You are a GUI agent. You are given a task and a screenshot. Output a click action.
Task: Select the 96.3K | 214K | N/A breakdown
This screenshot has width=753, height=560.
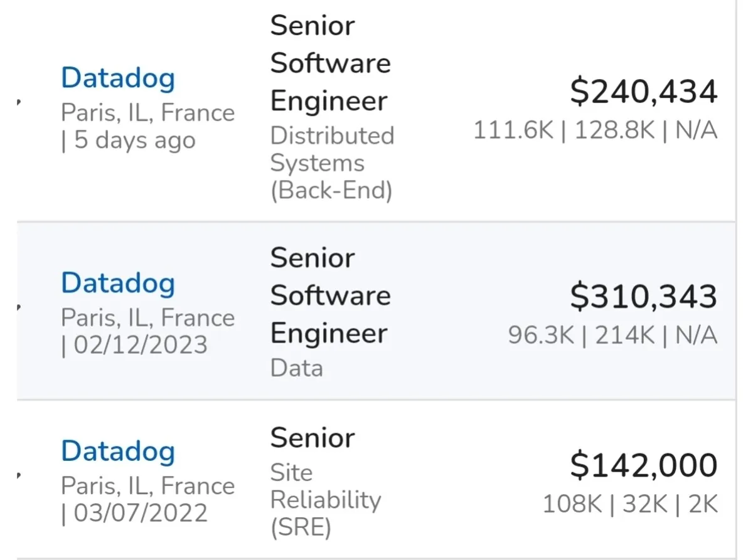point(612,335)
